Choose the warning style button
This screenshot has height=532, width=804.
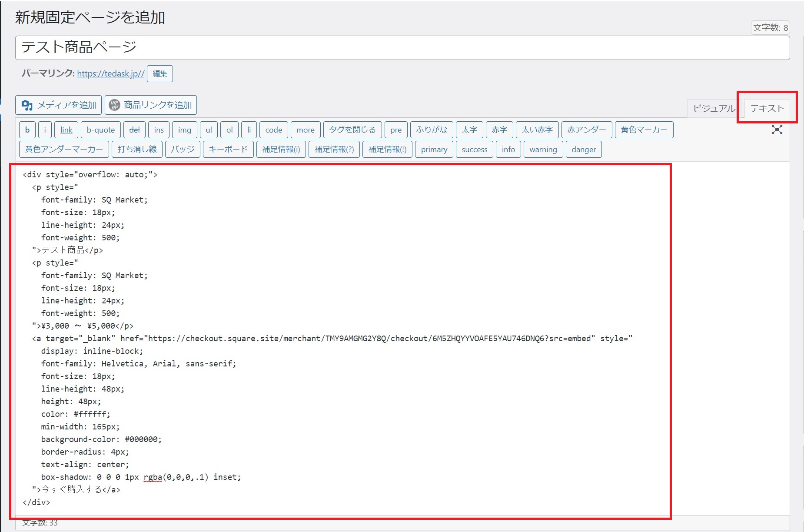tap(543, 150)
